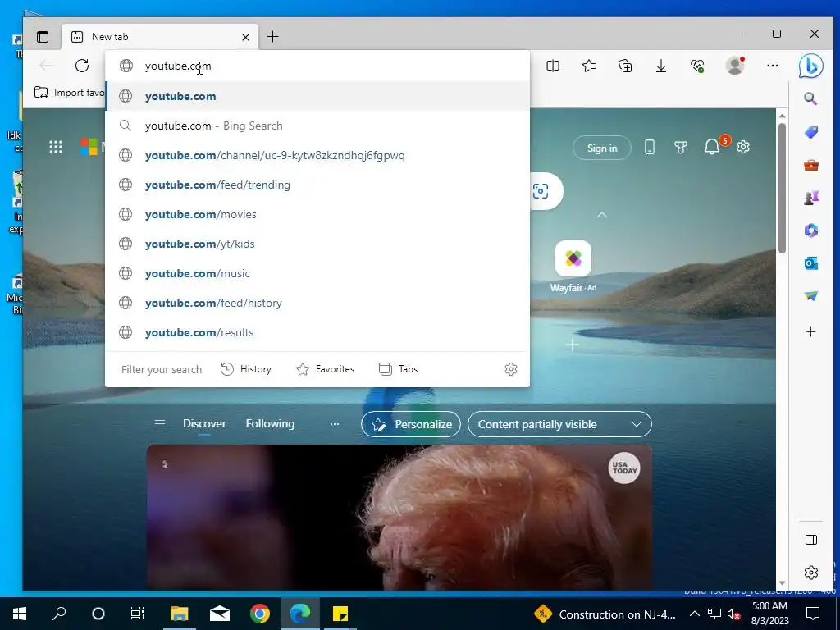Open the sidebar Games chess icon
The image size is (840, 630).
[x=811, y=199]
